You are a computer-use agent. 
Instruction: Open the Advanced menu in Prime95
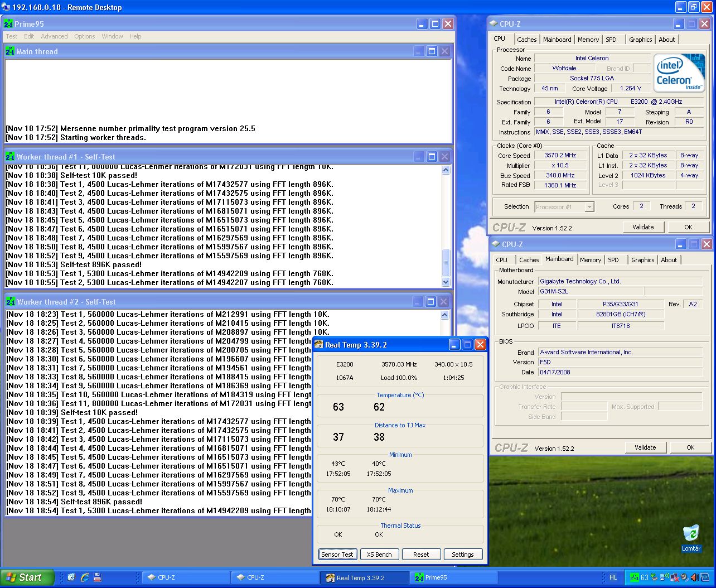tap(54, 36)
